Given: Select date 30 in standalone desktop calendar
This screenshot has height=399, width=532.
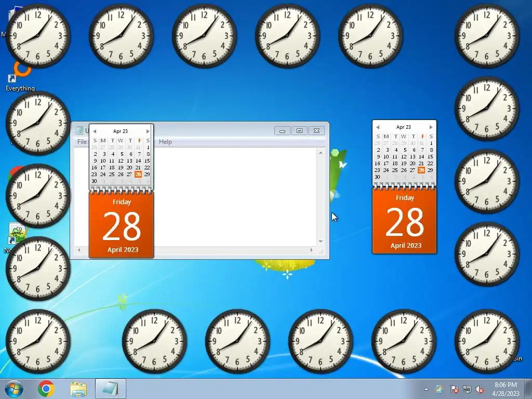Looking at the screenshot, I should click(377, 177).
